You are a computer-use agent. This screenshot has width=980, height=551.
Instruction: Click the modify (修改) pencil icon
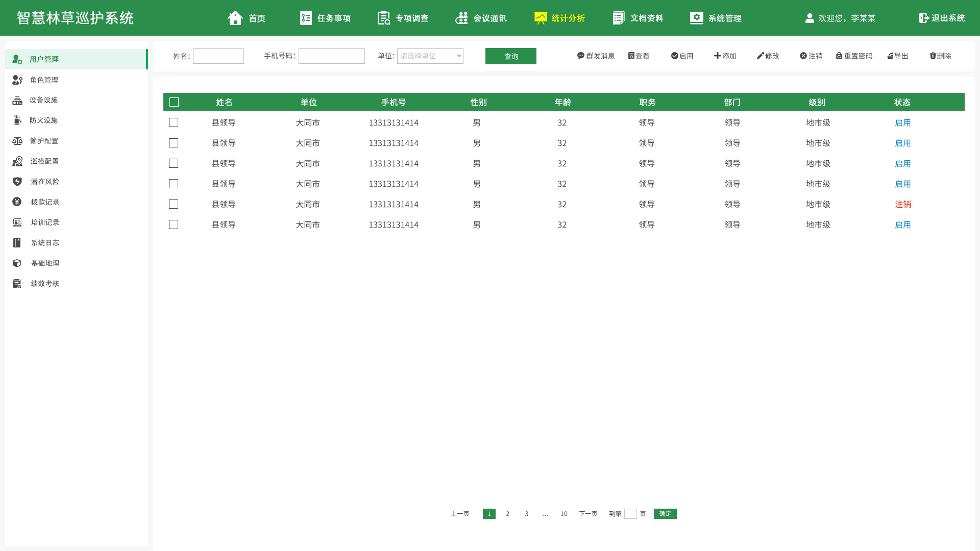coord(760,56)
